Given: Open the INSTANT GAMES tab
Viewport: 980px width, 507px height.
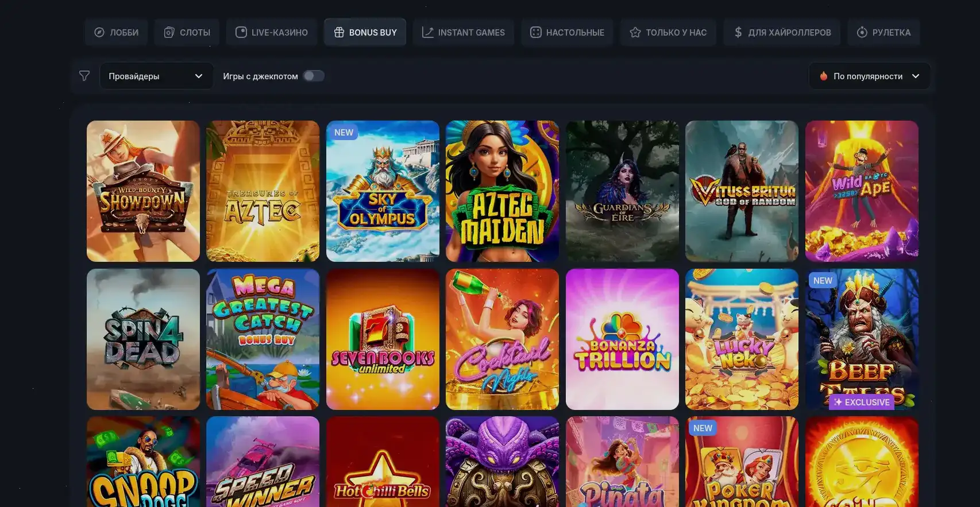Looking at the screenshot, I should click(464, 32).
